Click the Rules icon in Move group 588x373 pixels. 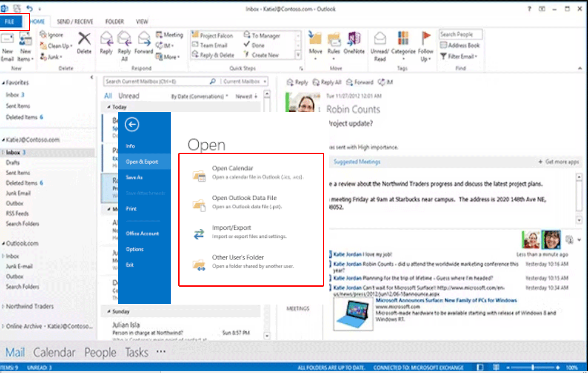pos(334,40)
